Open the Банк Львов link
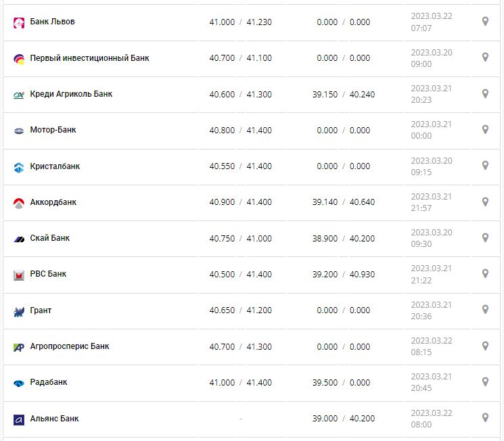Image resolution: width=504 pixels, height=441 pixels. (x=53, y=22)
